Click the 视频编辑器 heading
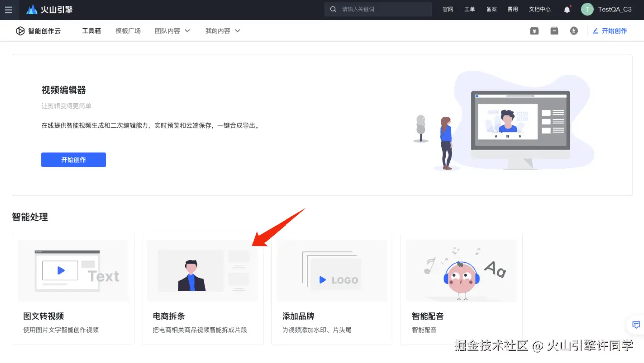Screen dimensions: 644x363 (64, 90)
